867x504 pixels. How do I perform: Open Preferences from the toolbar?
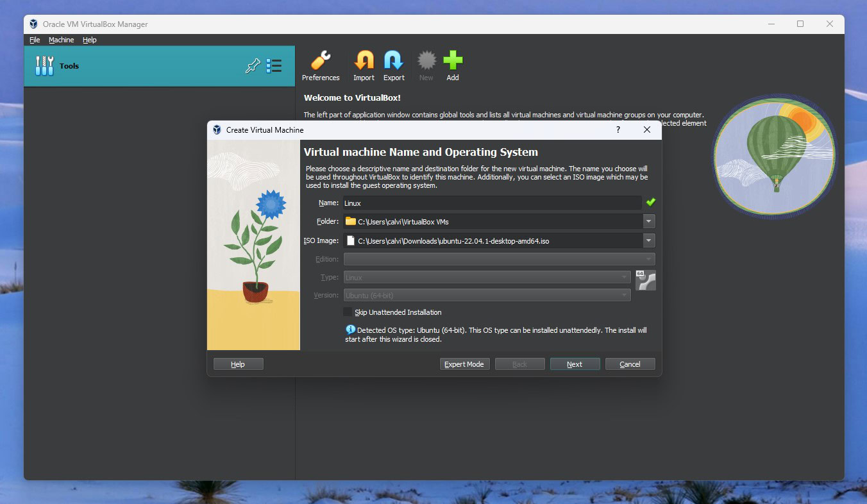tap(321, 67)
